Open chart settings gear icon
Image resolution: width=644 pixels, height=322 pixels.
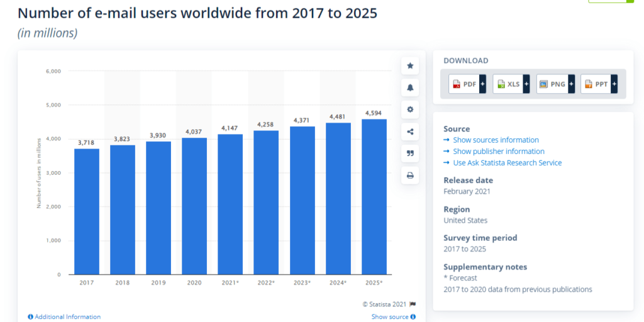click(410, 109)
